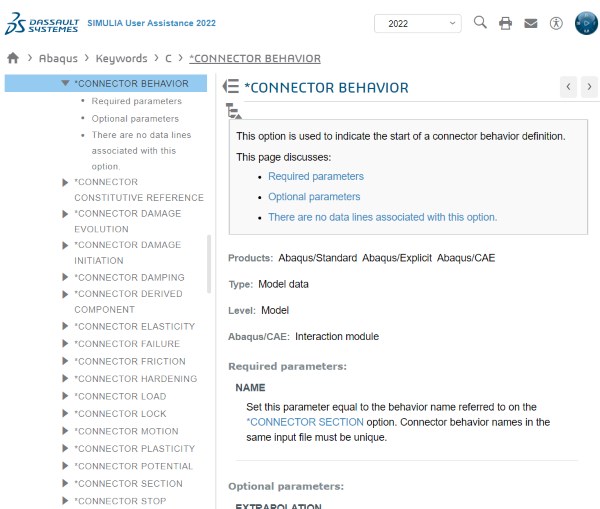Image resolution: width=600 pixels, height=509 pixels.
Task: Expand *CONNECTOR LOAD node
Action: coord(65,396)
